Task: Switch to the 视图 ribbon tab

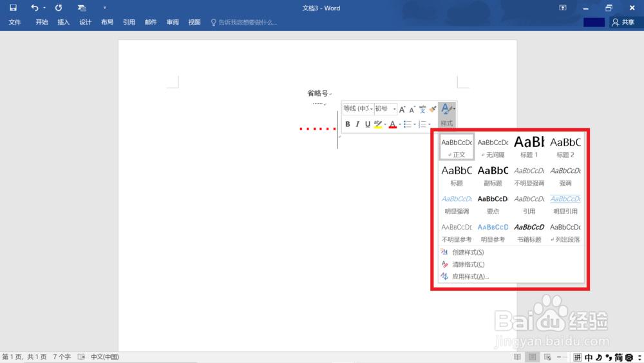Action: click(x=194, y=22)
